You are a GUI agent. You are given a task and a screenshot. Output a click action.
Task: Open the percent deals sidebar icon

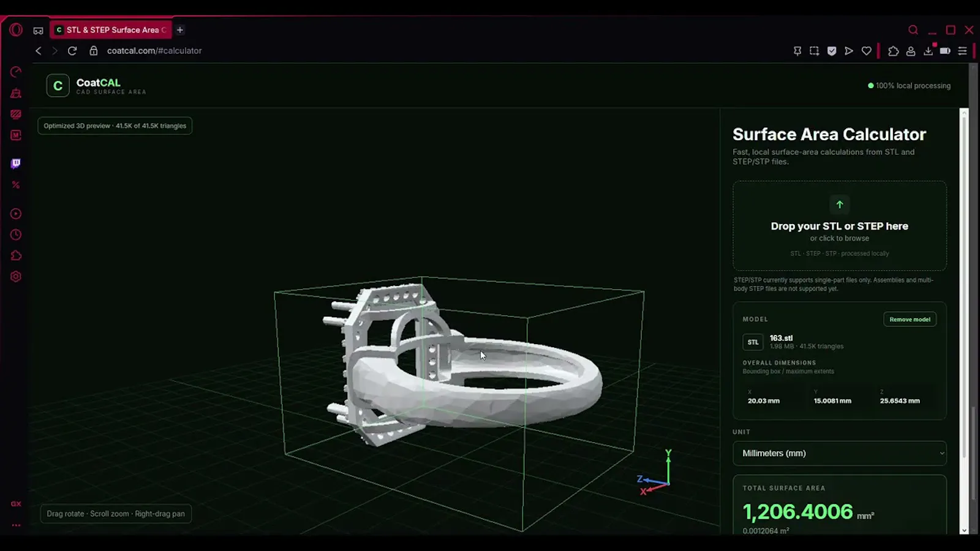(x=16, y=184)
